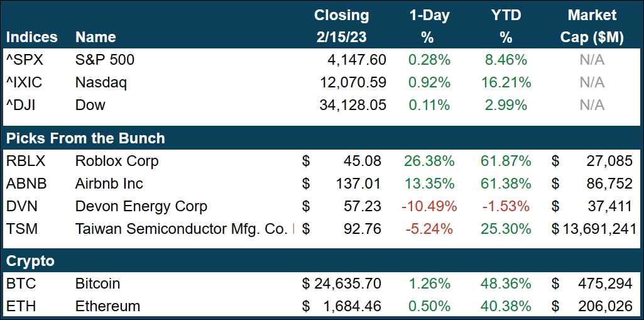Click the Airbnb Inc name cell
This screenshot has width=644, height=320.
click(109, 184)
